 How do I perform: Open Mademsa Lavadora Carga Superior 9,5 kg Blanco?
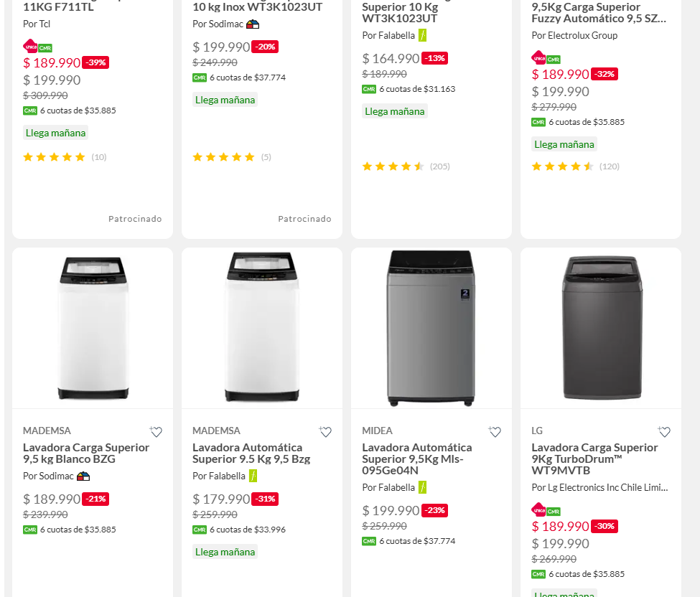(x=86, y=453)
